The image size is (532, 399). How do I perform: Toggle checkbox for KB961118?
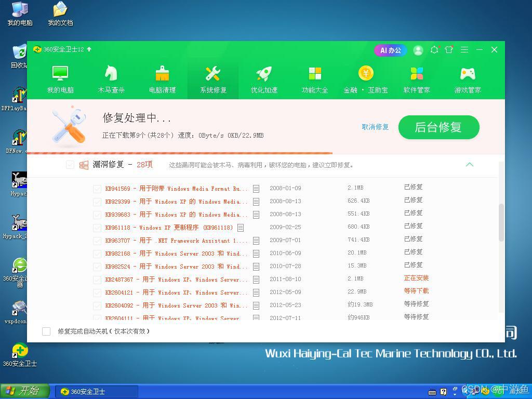point(97,228)
